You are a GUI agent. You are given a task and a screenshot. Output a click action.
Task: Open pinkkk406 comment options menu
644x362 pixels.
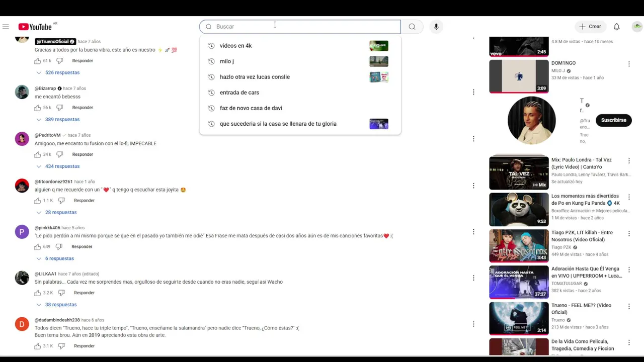473,232
